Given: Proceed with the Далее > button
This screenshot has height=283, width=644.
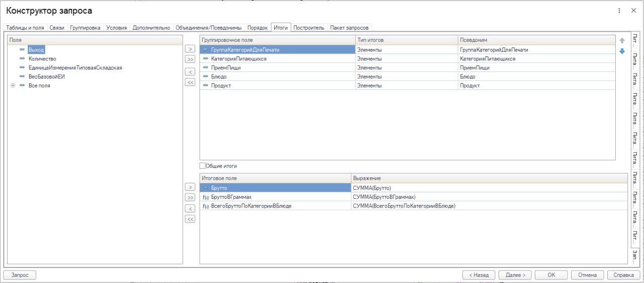Looking at the screenshot, I should click(x=515, y=275).
